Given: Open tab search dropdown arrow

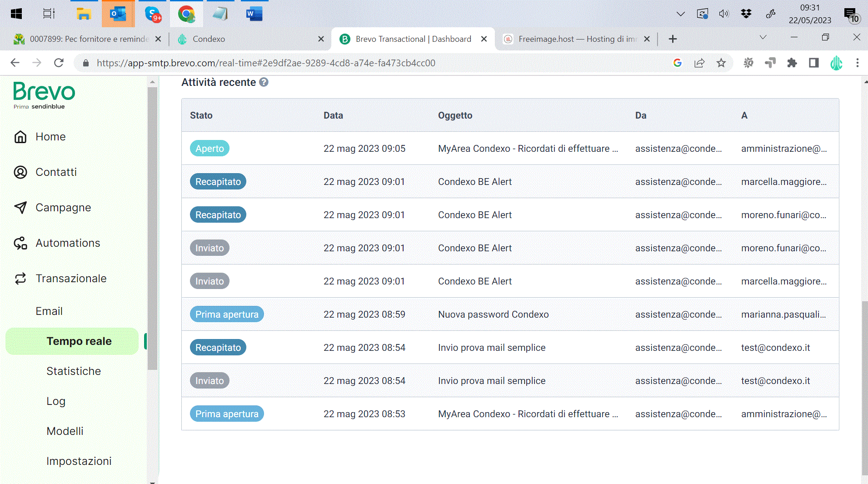Looking at the screenshot, I should point(763,37).
